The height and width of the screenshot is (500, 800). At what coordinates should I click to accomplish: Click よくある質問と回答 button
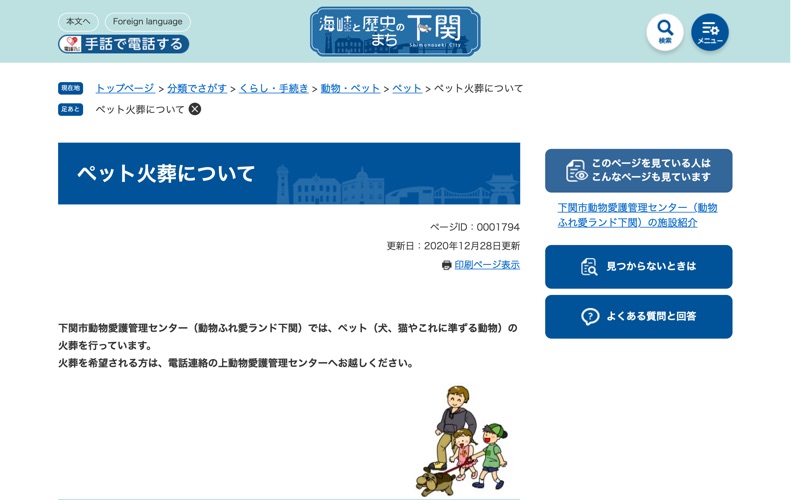[638, 316]
